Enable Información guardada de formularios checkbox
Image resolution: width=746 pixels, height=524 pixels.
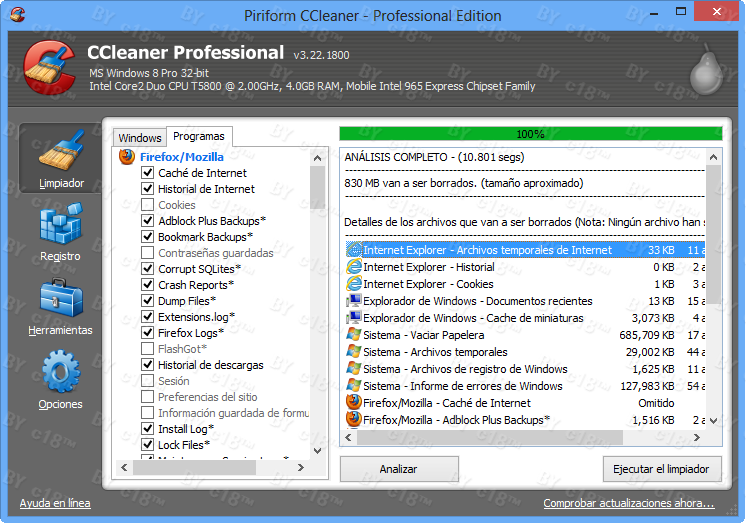pos(148,413)
